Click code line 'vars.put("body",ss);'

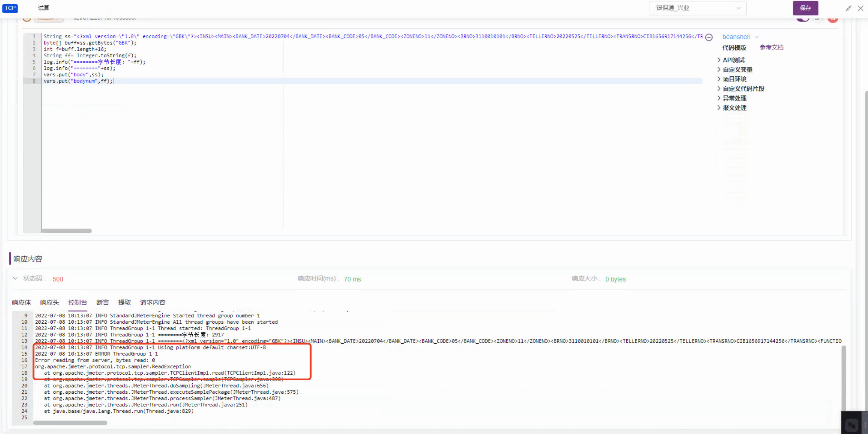click(x=74, y=75)
